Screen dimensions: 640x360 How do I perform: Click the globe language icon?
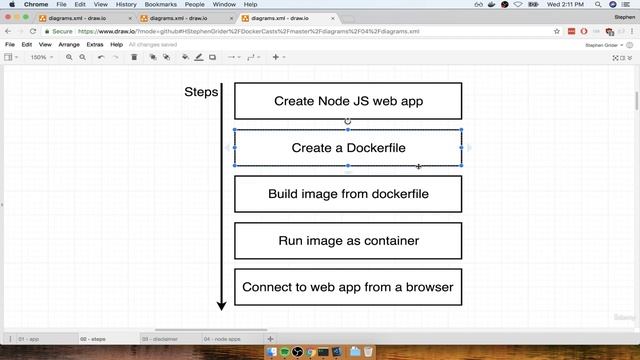pyautogui.click(x=630, y=45)
